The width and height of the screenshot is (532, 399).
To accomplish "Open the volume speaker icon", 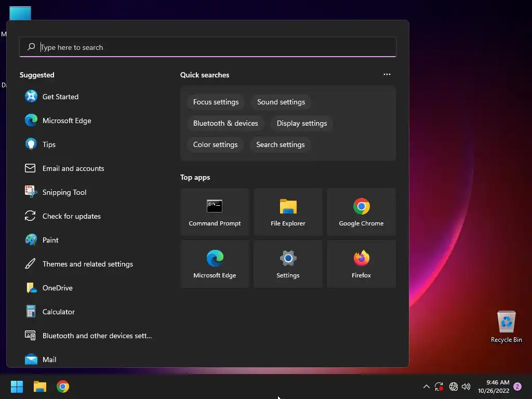I will click(x=466, y=387).
